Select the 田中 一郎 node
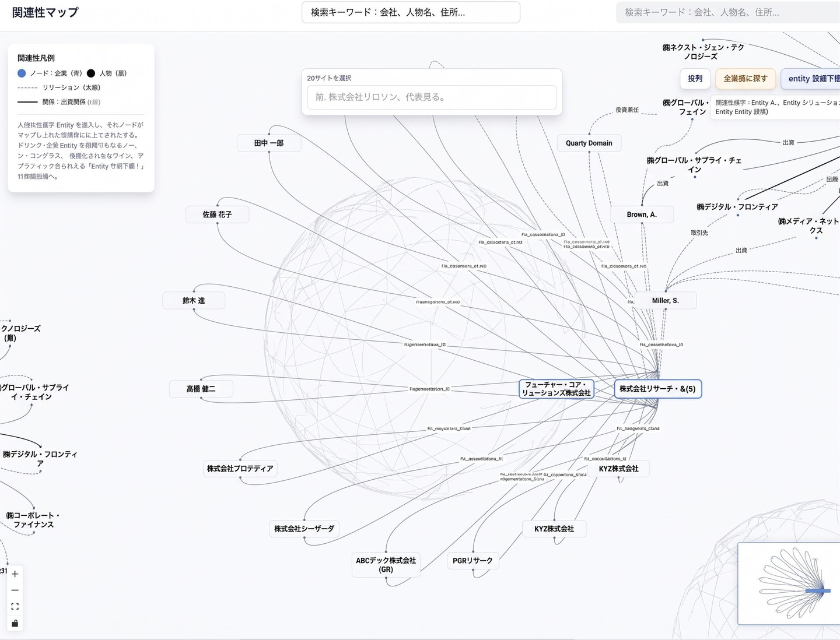This screenshot has height=640, width=840. pyautogui.click(x=269, y=143)
